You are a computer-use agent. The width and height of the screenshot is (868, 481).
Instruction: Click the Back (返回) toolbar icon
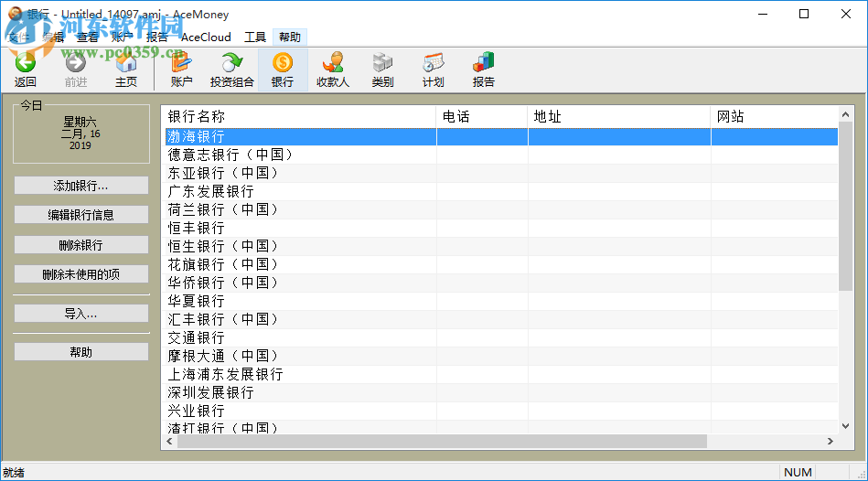click(x=25, y=69)
